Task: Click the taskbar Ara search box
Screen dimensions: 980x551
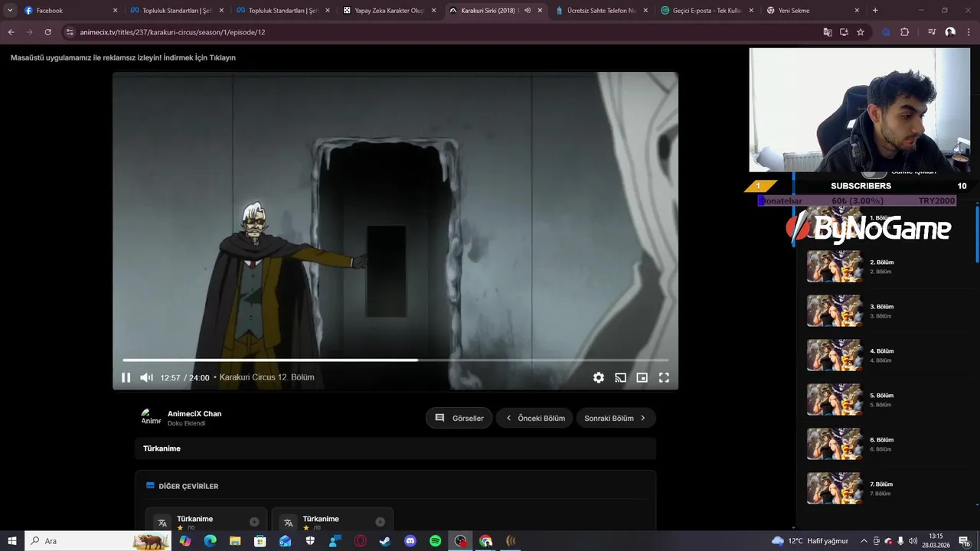Action: pos(99,541)
